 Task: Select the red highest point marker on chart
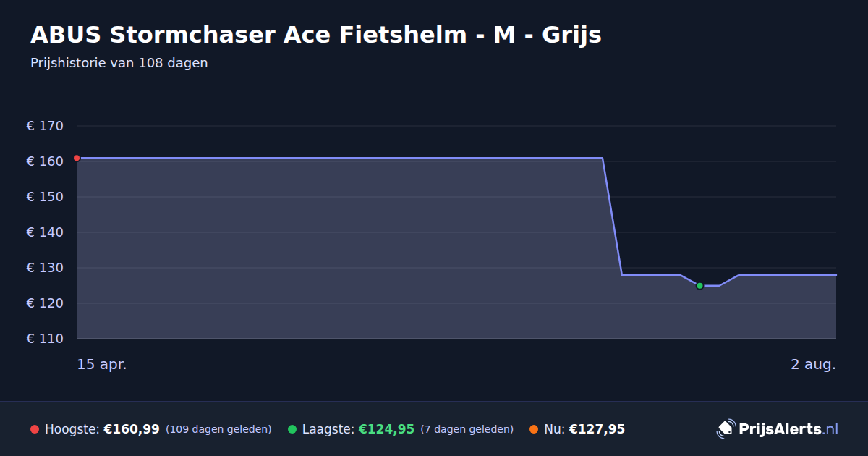click(x=77, y=158)
